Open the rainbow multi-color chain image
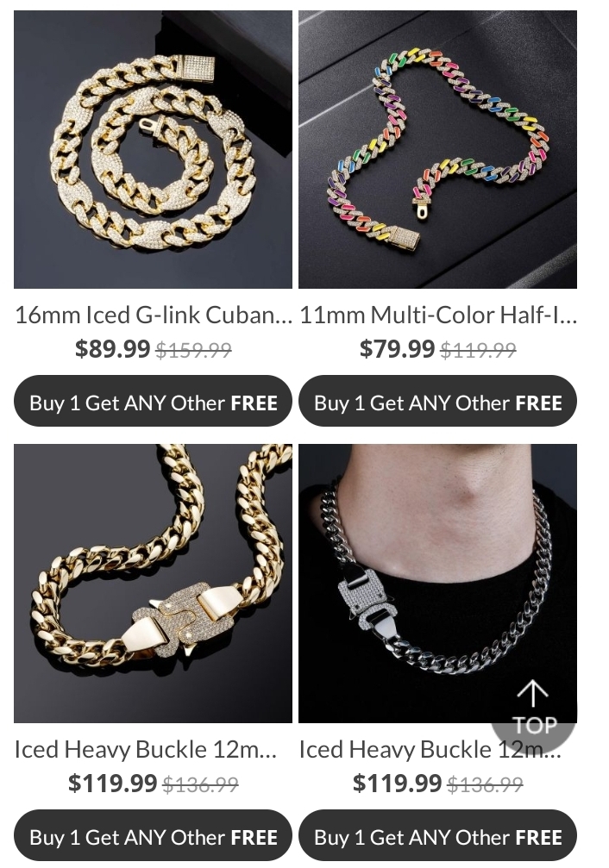Screen dimensions: 609x868 pos(437,149)
